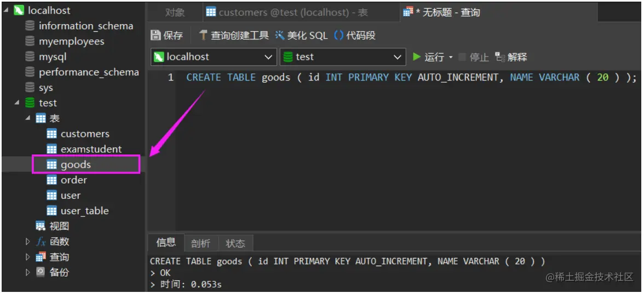Click the 保存 save disk icon
Image resolution: width=644 pixels, height=293 pixels.
(156, 36)
